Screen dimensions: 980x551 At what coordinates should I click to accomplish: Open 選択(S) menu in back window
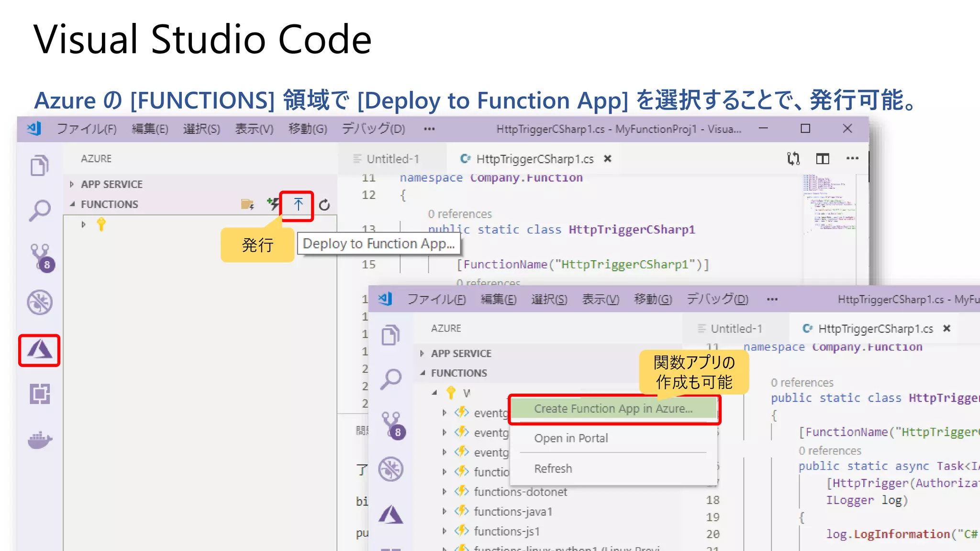pyautogui.click(x=201, y=129)
